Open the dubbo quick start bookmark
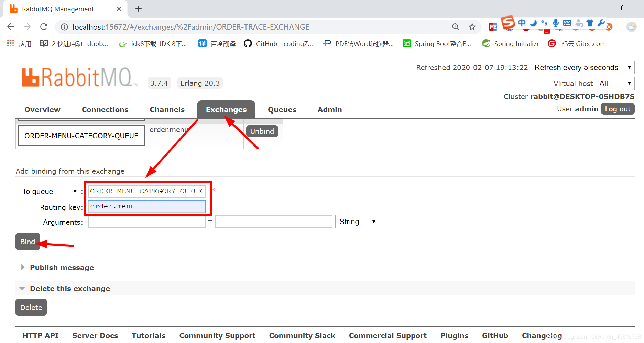 point(74,44)
